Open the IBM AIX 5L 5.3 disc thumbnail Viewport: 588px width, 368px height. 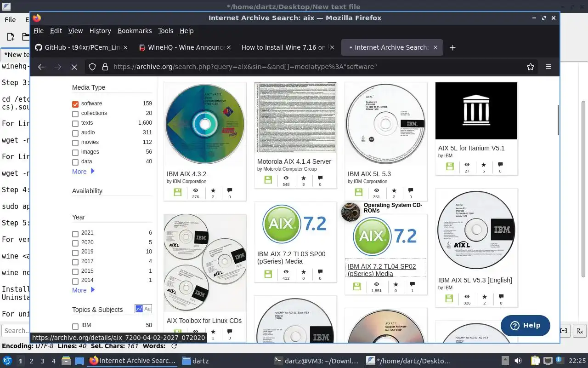(x=386, y=124)
